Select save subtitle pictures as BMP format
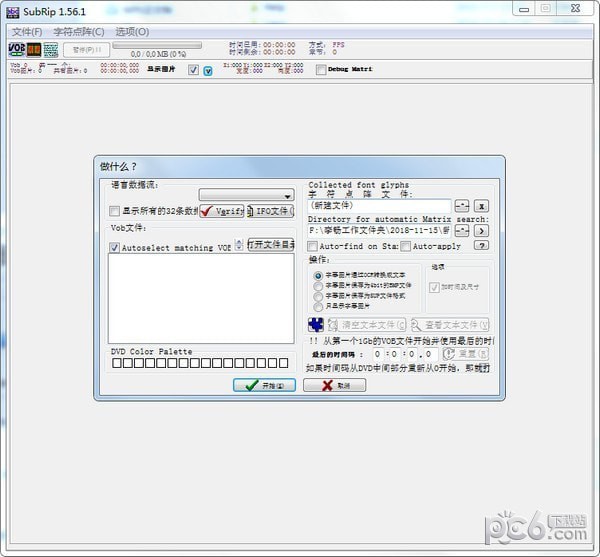The image size is (600, 557). point(318,296)
